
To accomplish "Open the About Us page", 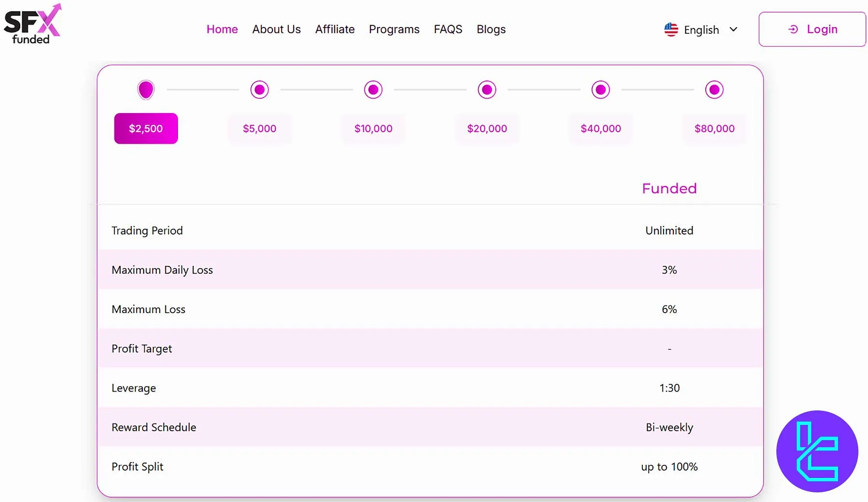I will (x=276, y=29).
